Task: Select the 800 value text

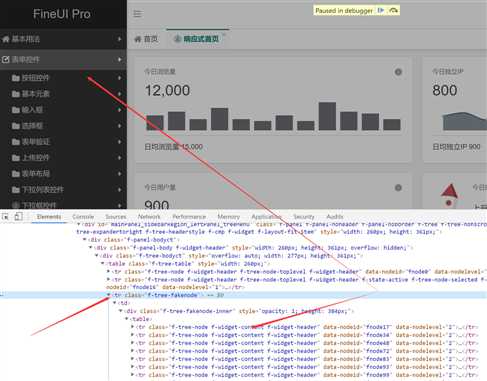Action: click(x=445, y=90)
